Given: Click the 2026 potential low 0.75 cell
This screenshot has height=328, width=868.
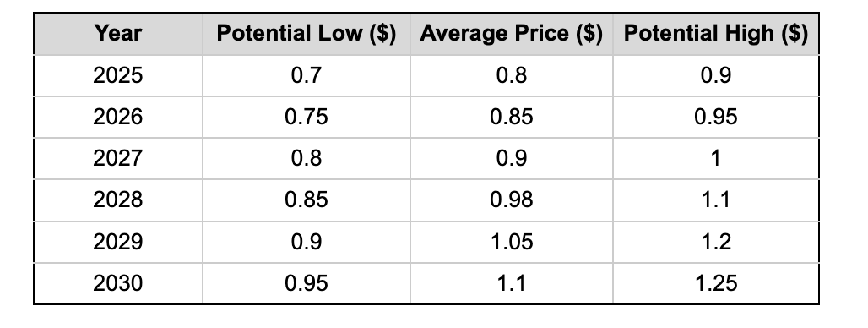Looking at the screenshot, I should 307,117.
